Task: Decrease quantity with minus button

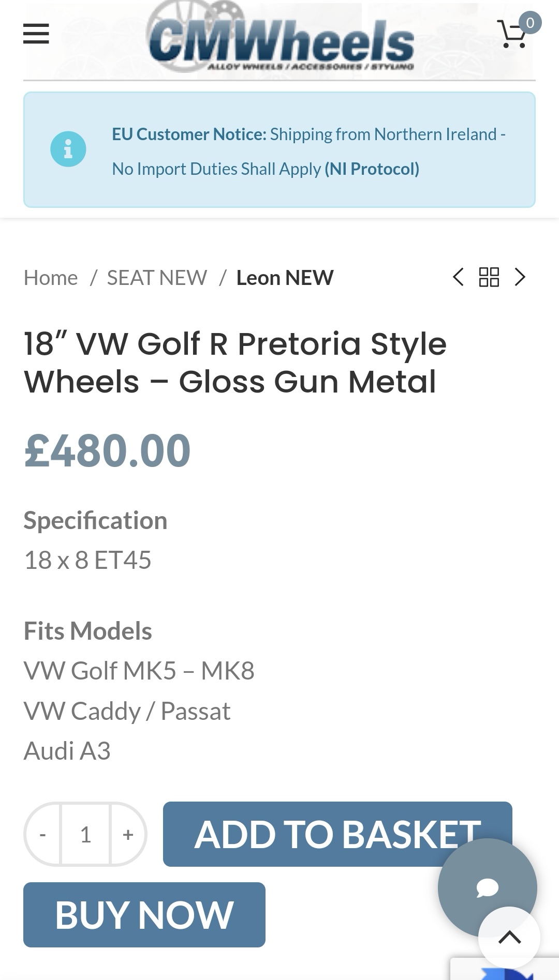Action: coord(43,834)
